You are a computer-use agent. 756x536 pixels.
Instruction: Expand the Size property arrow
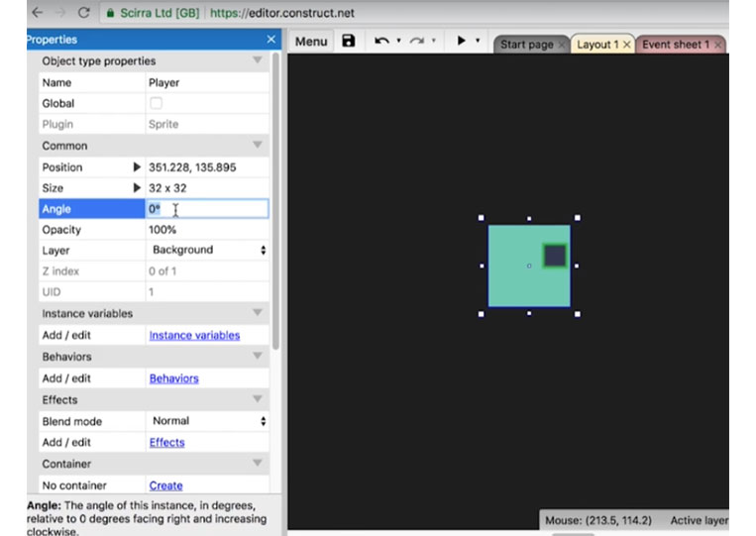(137, 188)
